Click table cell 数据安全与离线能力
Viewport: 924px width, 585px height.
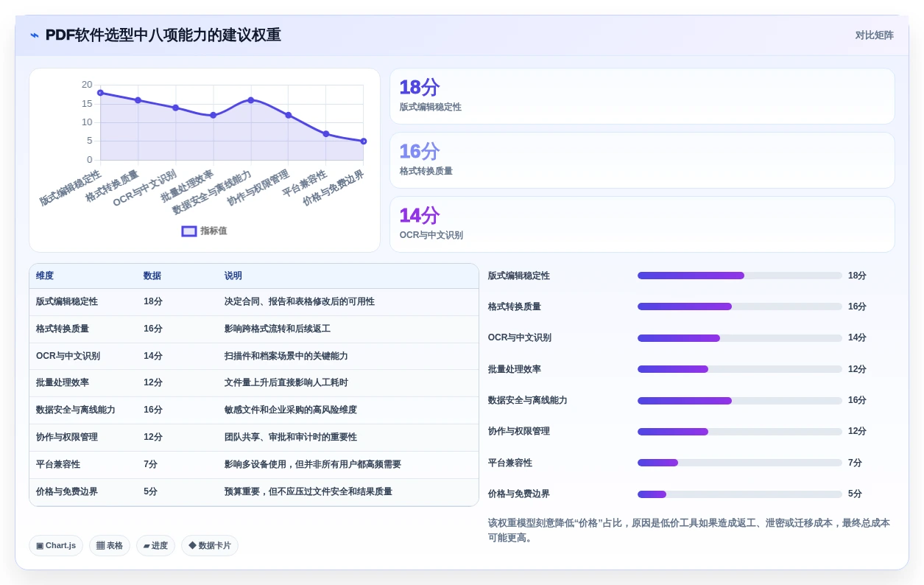76,410
